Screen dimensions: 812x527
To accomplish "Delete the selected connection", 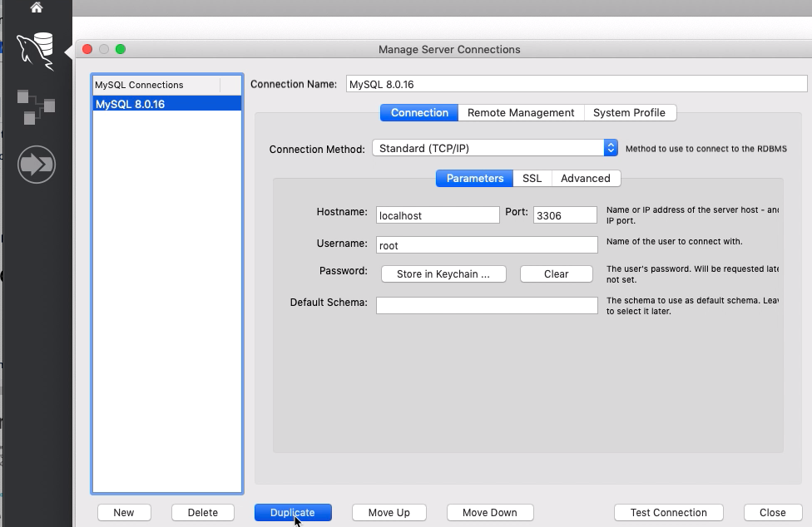I will tap(202, 513).
